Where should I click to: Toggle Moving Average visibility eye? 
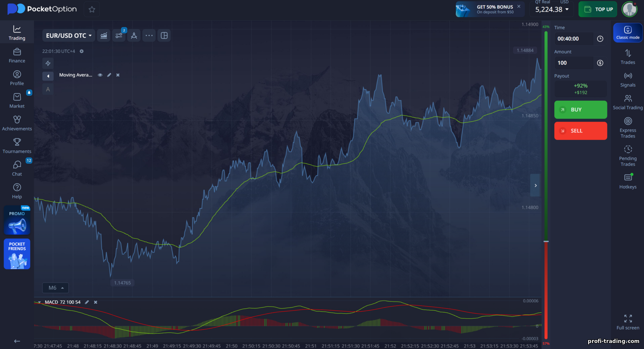[100, 75]
